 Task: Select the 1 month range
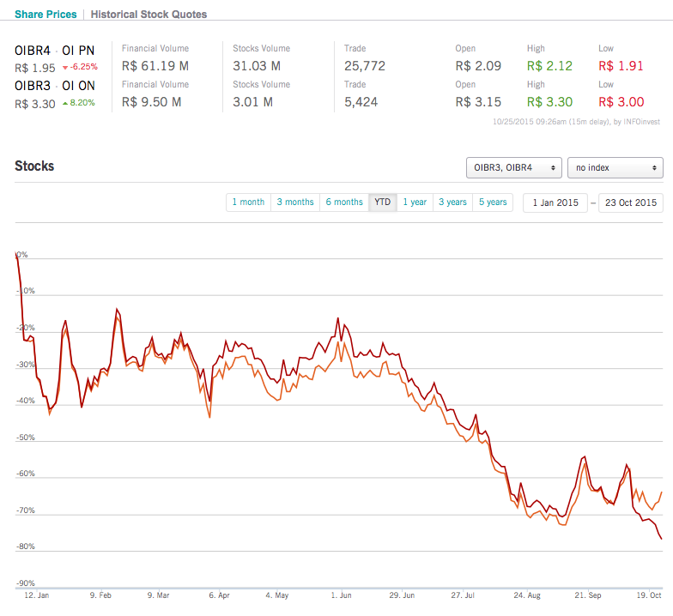pos(247,202)
